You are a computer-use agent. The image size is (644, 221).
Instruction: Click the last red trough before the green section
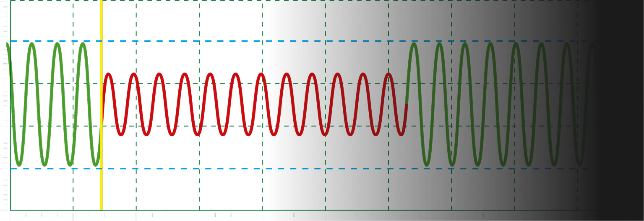[x=402, y=134]
